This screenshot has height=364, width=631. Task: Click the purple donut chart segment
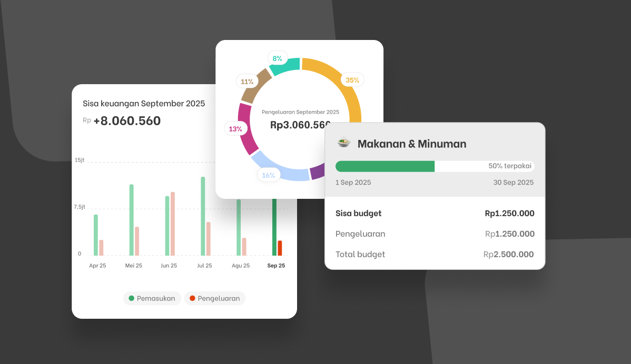[x=317, y=171]
